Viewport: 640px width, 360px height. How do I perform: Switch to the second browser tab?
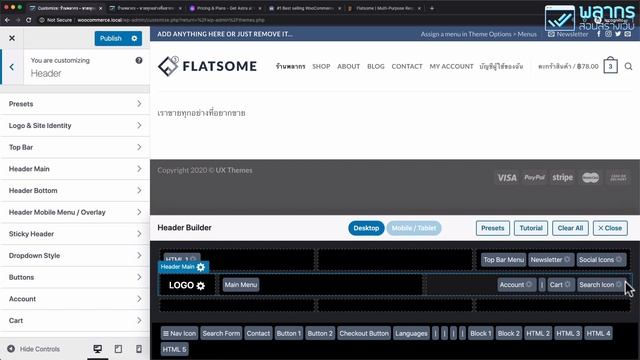click(x=145, y=8)
